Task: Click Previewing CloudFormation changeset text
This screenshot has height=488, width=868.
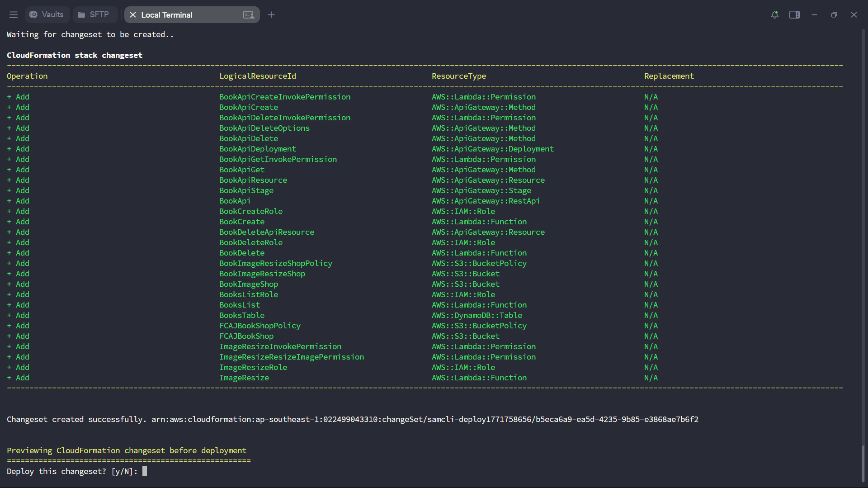Action: (x=127, y=450)
